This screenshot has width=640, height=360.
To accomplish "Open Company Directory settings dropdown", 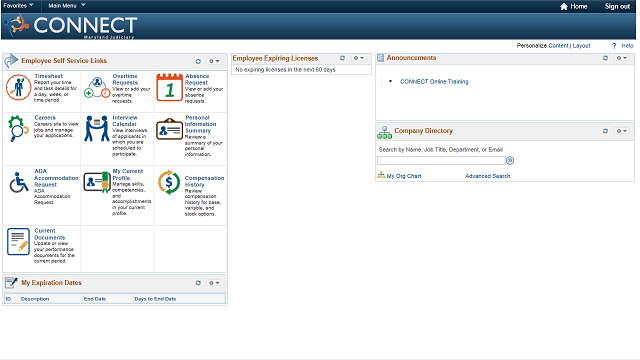I will [x=622, y=131].
